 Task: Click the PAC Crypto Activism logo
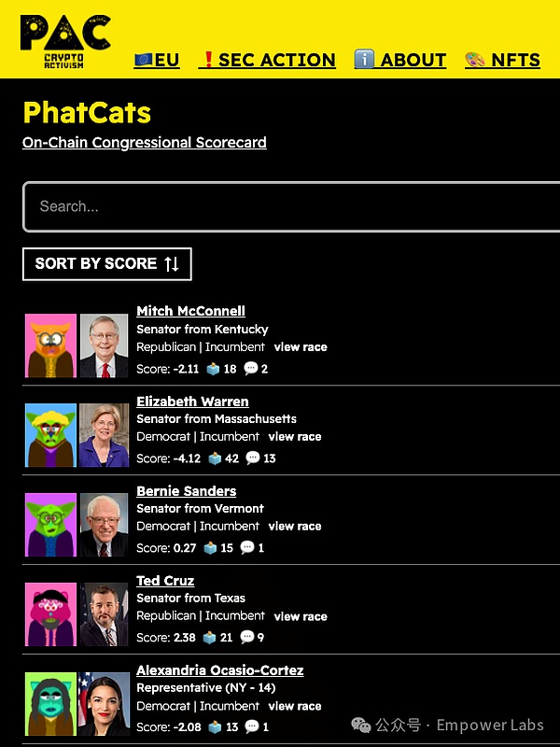(64, 38)
